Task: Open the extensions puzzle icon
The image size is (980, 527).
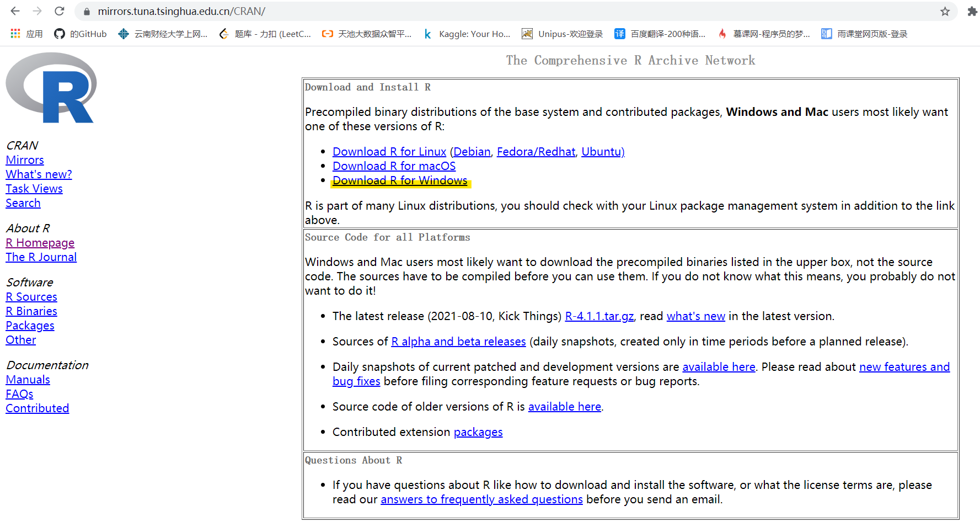Action: [972, 12]
